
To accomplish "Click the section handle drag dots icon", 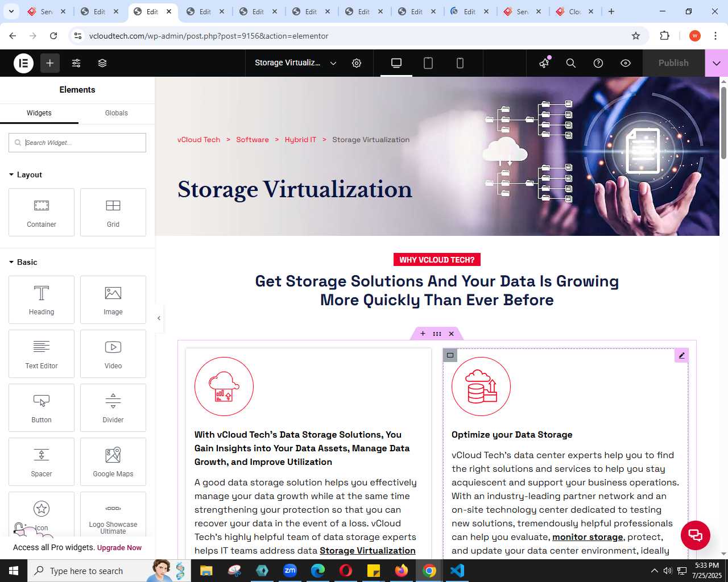I will click(437, 334).
